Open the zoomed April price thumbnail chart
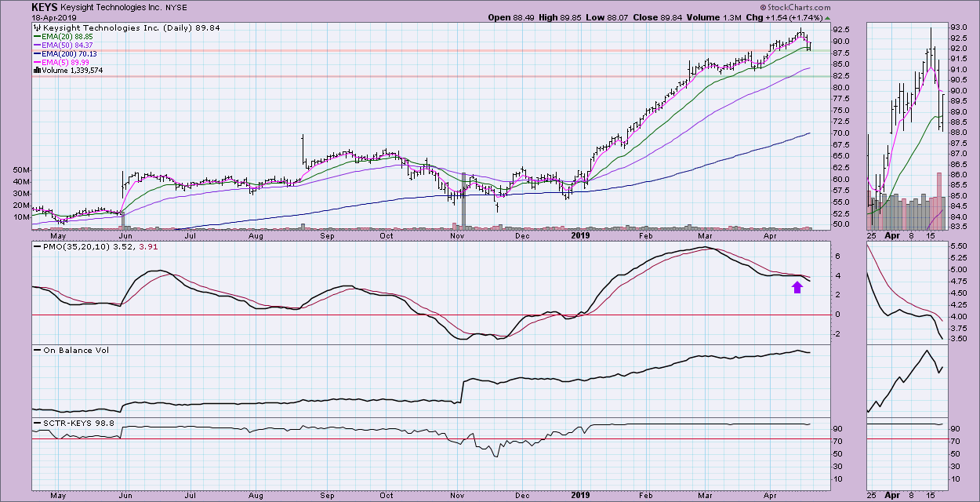 (x=906, y=125)
